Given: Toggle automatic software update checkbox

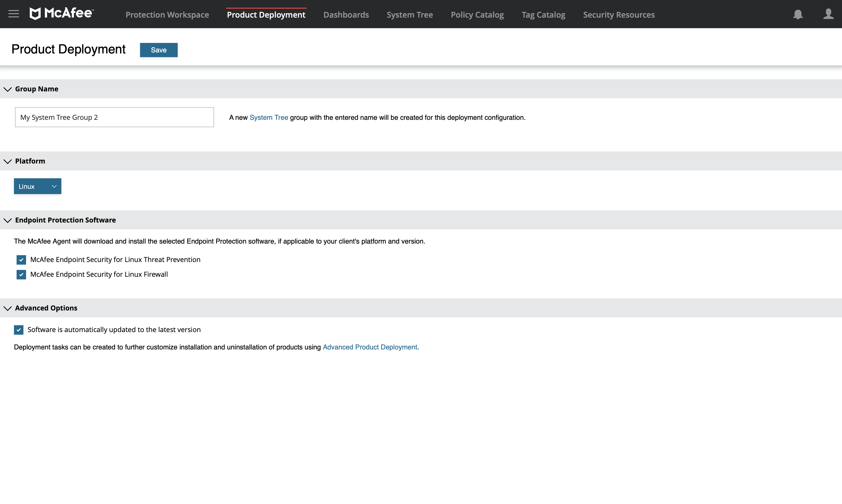Looking at the screenshot, I should [19, 330].
